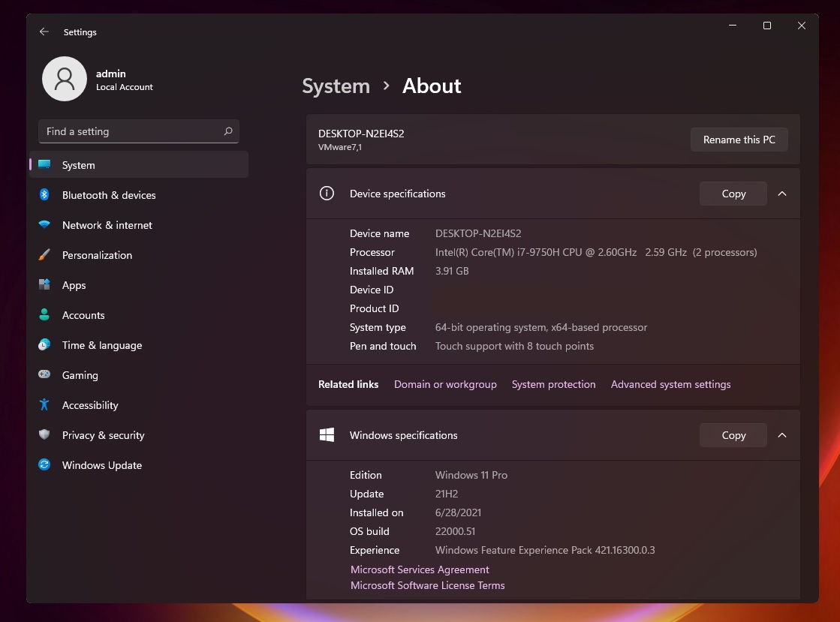Open Bluetooth & devices via its icon
Image resolution: width=840 pixels, height=622 pixels.
(44, 195)
